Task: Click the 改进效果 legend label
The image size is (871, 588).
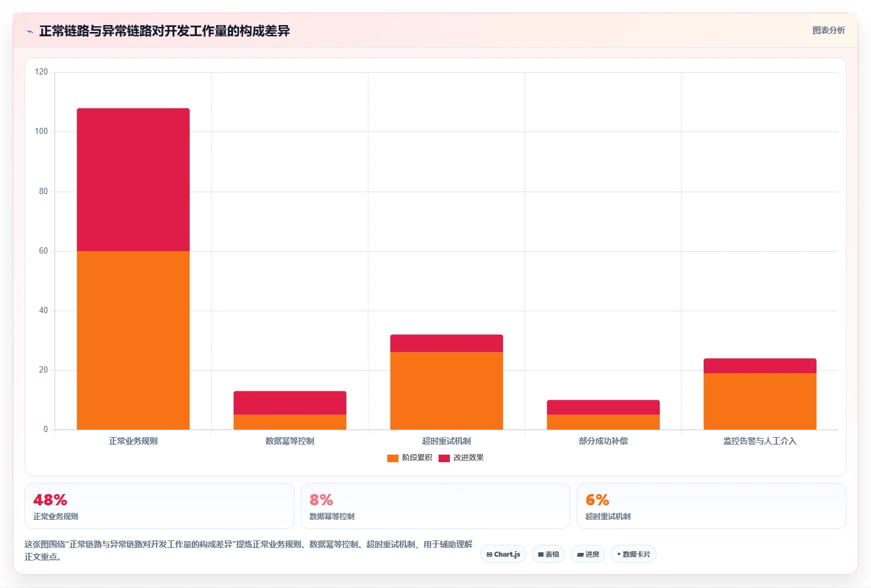Action: click(469, 458)
